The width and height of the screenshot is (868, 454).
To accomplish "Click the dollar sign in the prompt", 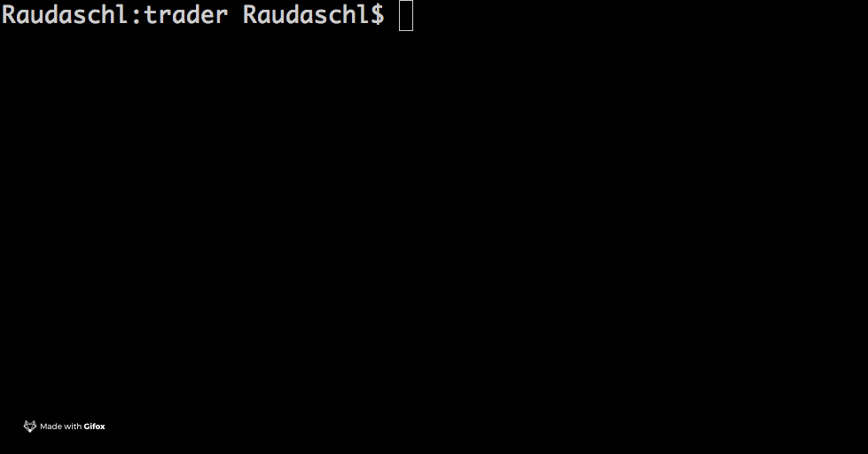I will [377, 15].
